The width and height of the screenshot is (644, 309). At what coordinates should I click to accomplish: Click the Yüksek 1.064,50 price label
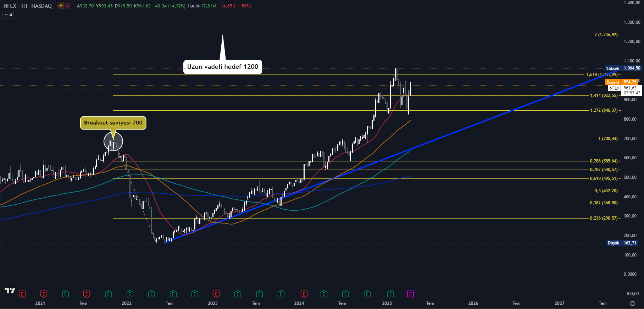click(x=623, y=68)
